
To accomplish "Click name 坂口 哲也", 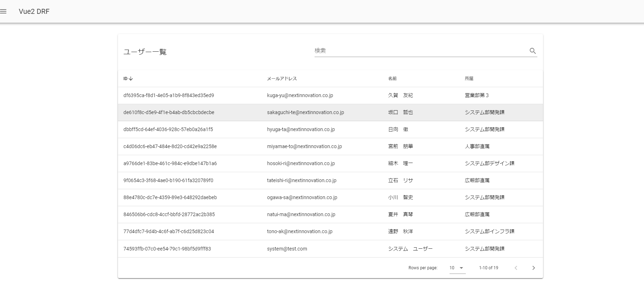I will point(401,113).
